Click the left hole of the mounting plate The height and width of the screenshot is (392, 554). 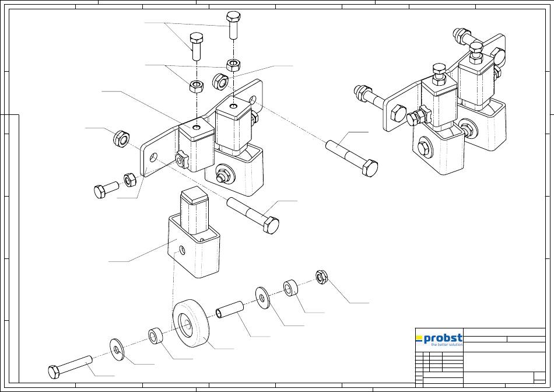[x=153, y=157]
